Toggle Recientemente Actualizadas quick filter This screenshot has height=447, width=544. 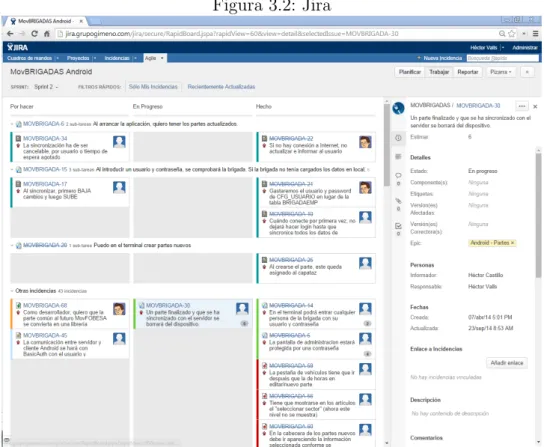pos(221,87)
